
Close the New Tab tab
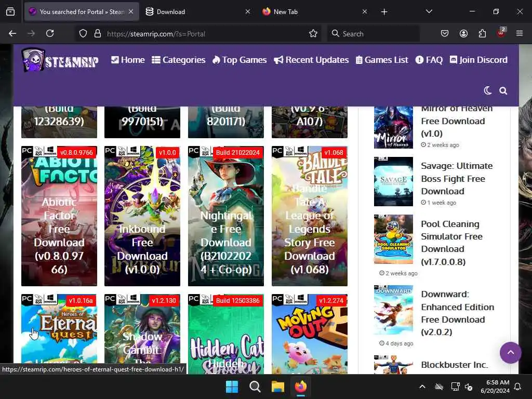point(364,12)
